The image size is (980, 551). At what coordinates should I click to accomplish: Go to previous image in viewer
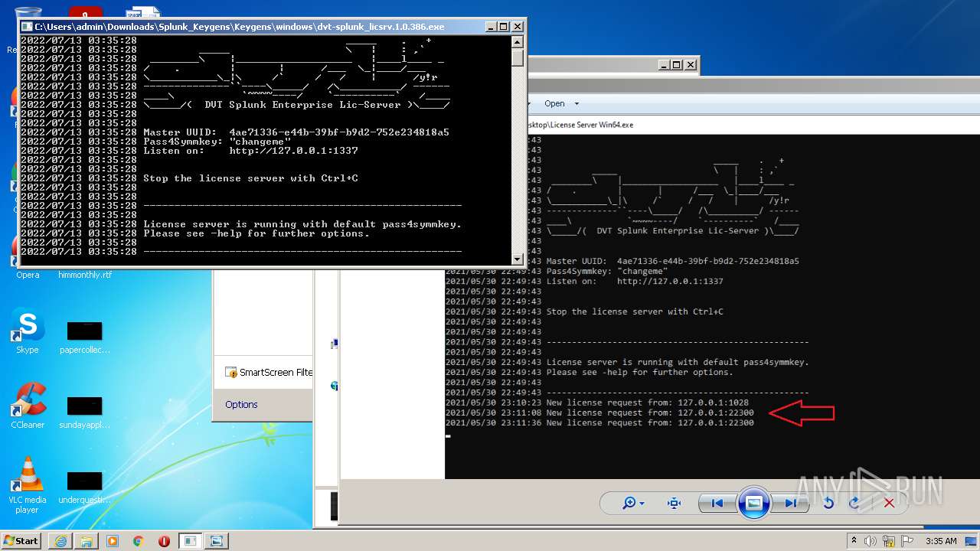[717, 503]
